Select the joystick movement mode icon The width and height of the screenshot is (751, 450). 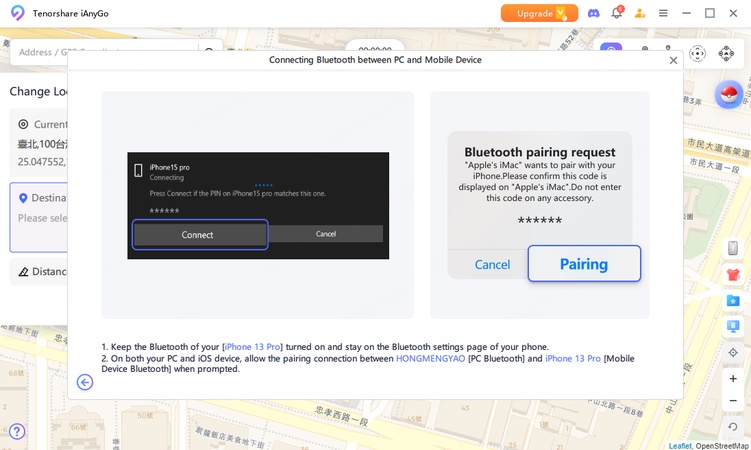tap(726, 54)
